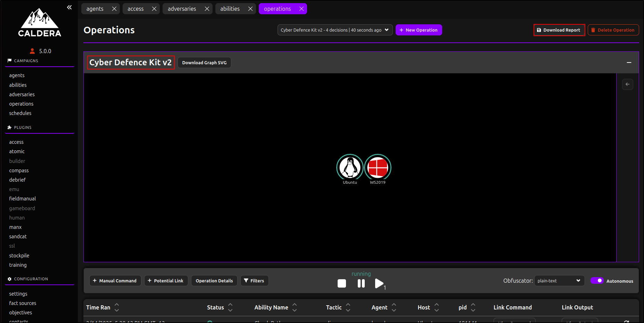The width and height of the screenshot is (644, 323).
Task: Open debrief plugin from sidebar
Action: click(x=17, y=180)
